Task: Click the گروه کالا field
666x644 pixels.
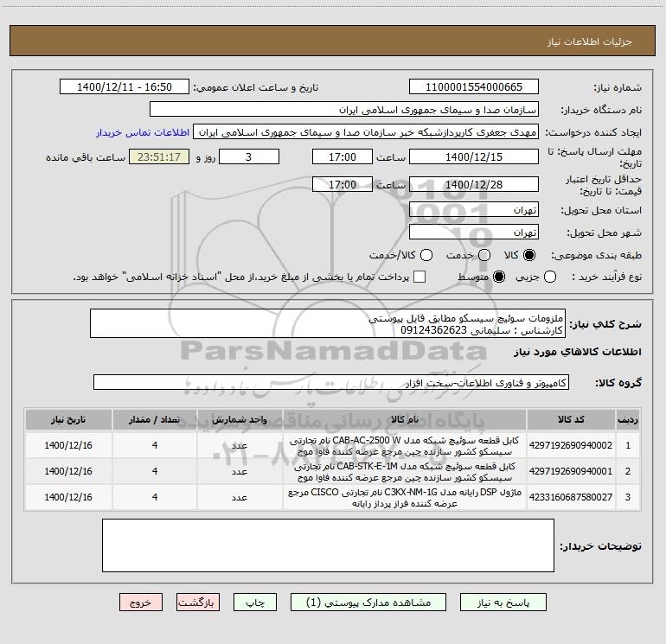Action: (x=331, y=382)
